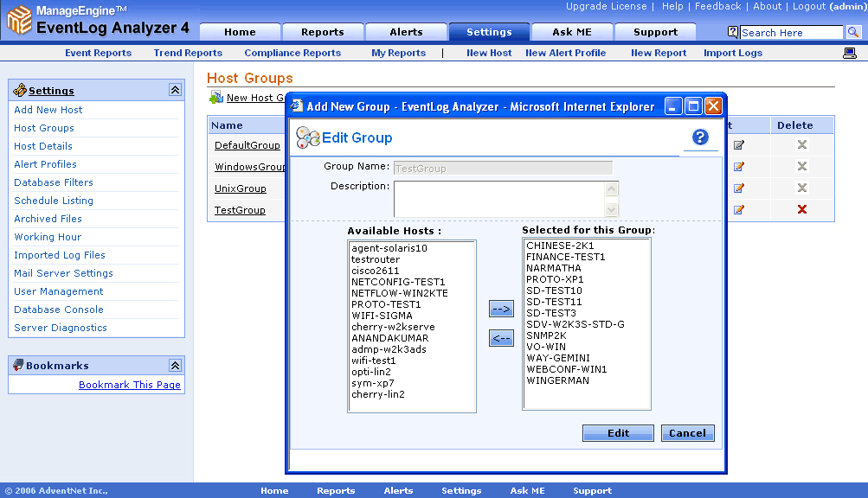Image resolution: width=868 pixels, height=498 pixels.
Task: Open Compliance Reports link
Action: 293,53
